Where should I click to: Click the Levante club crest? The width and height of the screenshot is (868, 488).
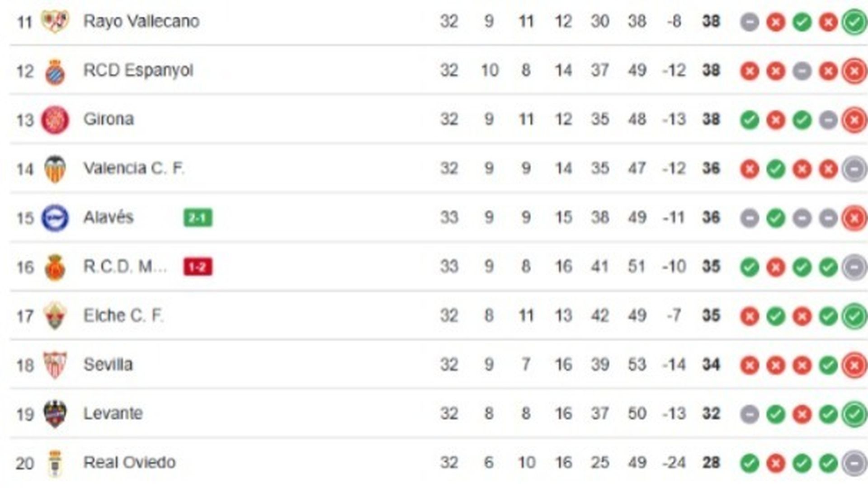point(54,413)
